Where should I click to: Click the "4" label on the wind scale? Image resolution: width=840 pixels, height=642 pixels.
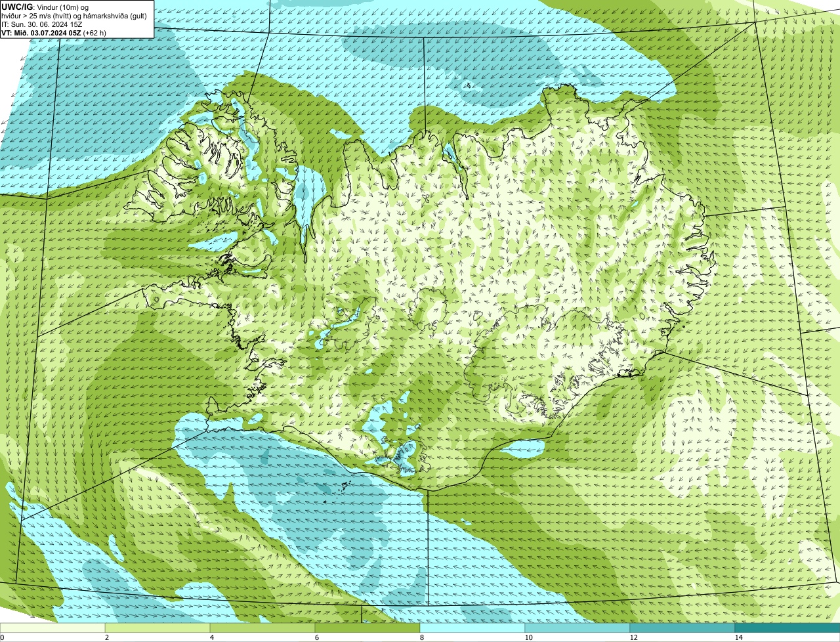(211, 637)
